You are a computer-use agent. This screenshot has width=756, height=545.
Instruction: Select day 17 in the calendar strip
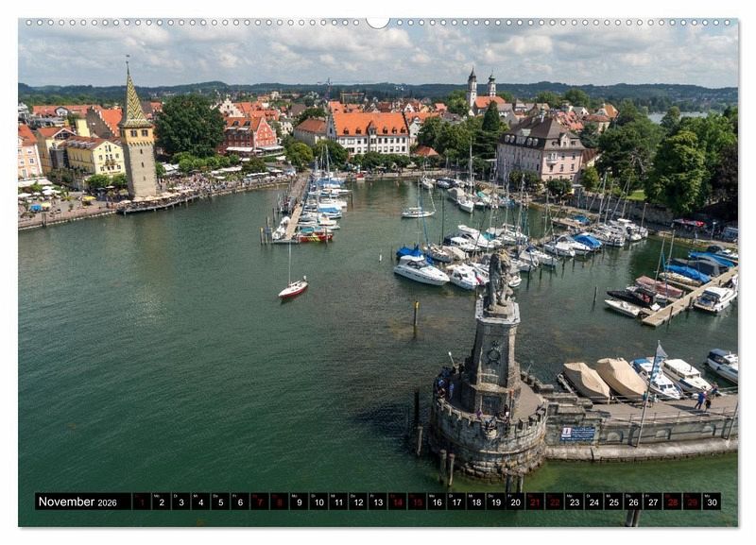pyautogui.click(x=456, y=502)
